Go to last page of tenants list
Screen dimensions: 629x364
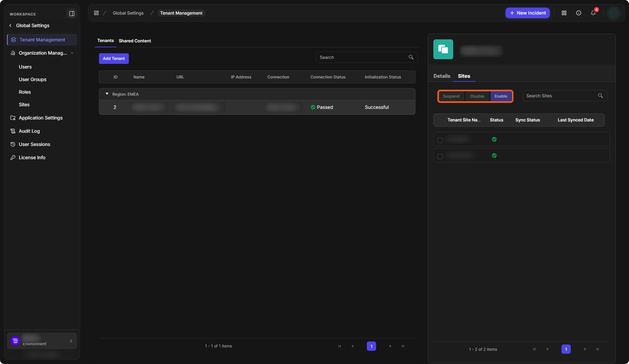point(403,346)
